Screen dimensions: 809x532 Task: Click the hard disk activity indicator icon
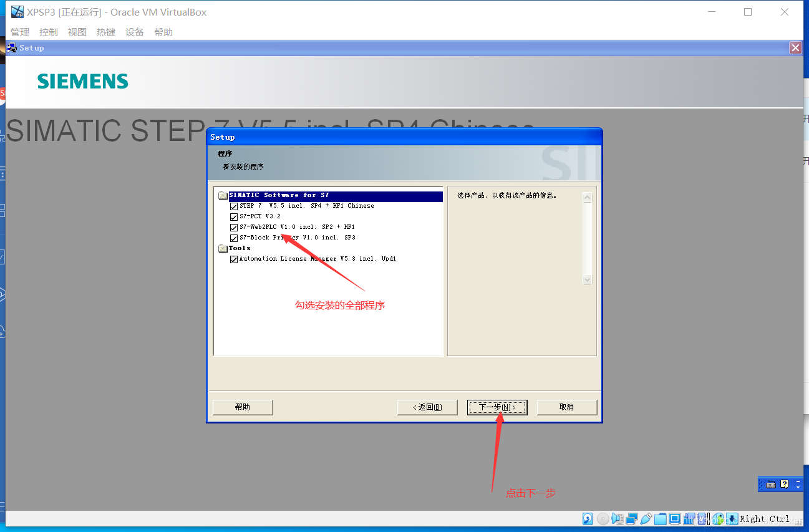click(588, 519)
